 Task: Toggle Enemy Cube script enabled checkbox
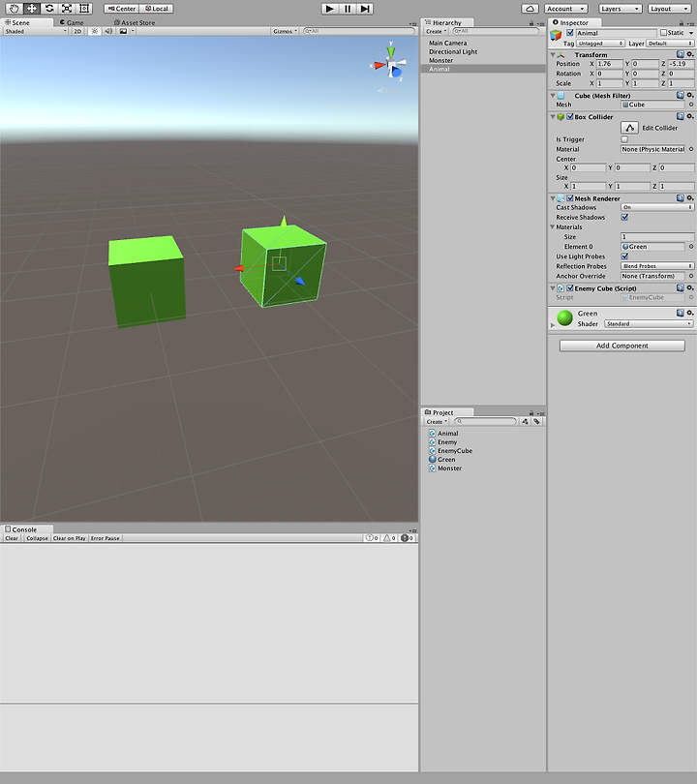coord(569,288)
